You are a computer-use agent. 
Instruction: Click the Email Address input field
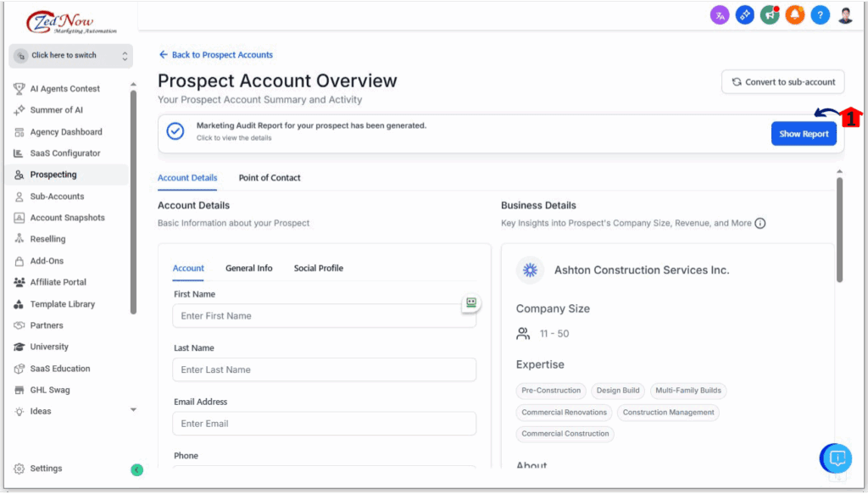[325, 424]
